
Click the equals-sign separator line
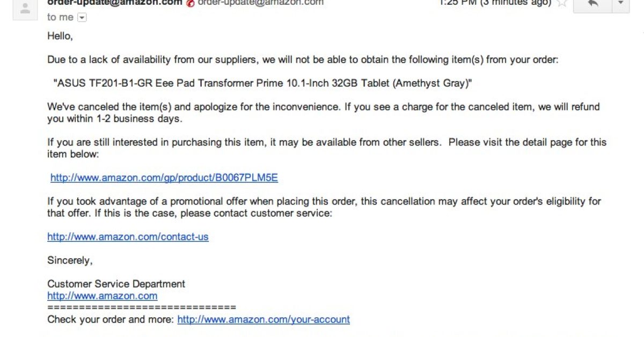coord(142,307)
